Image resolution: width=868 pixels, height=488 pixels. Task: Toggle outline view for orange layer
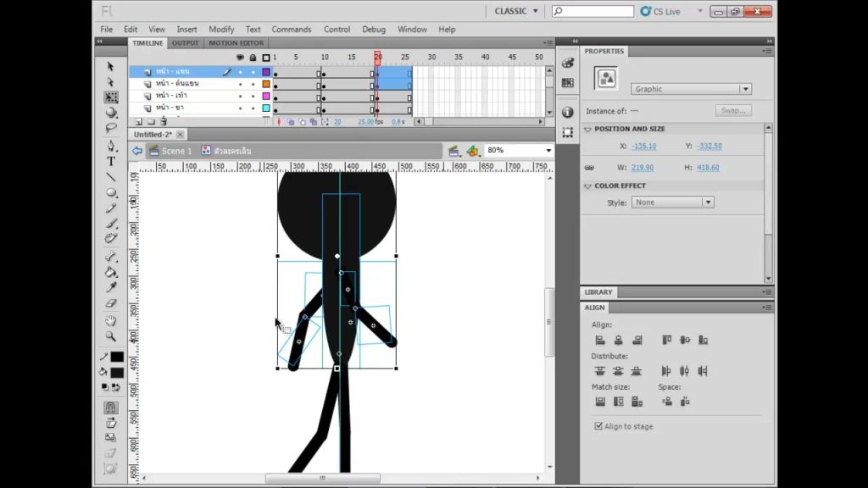click(x=266, y=84)
